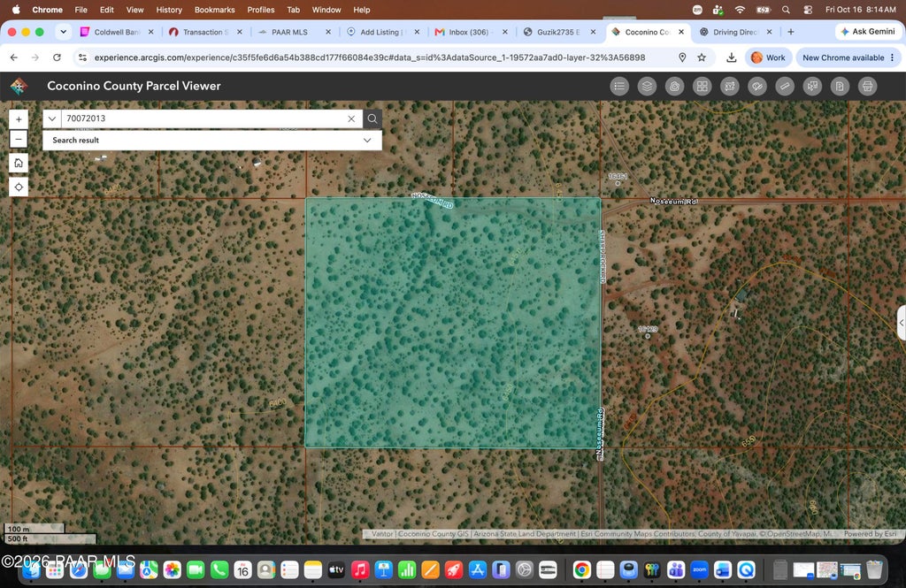Click the Coconino County logo icon
906x588 pixels.
19,86
